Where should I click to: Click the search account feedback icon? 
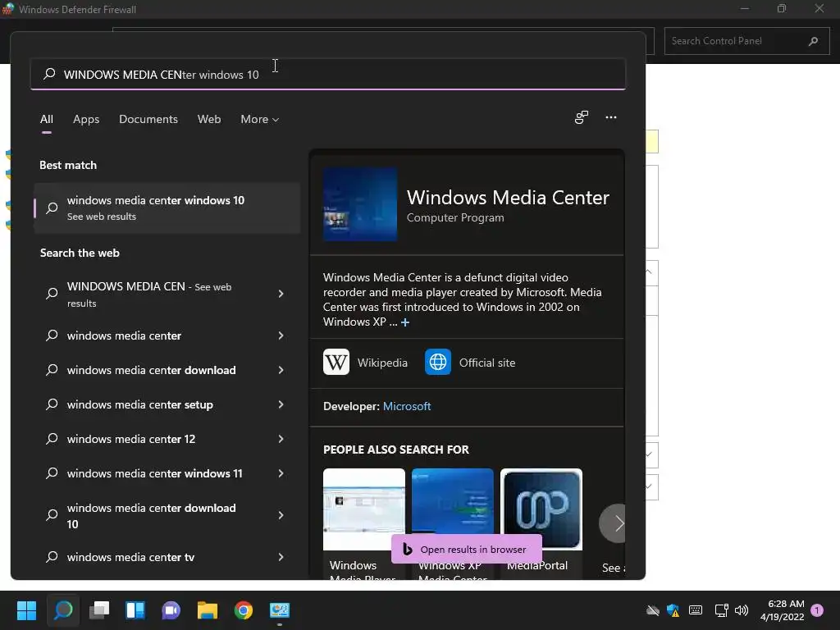pyautogui.click(x=582, y=117)
